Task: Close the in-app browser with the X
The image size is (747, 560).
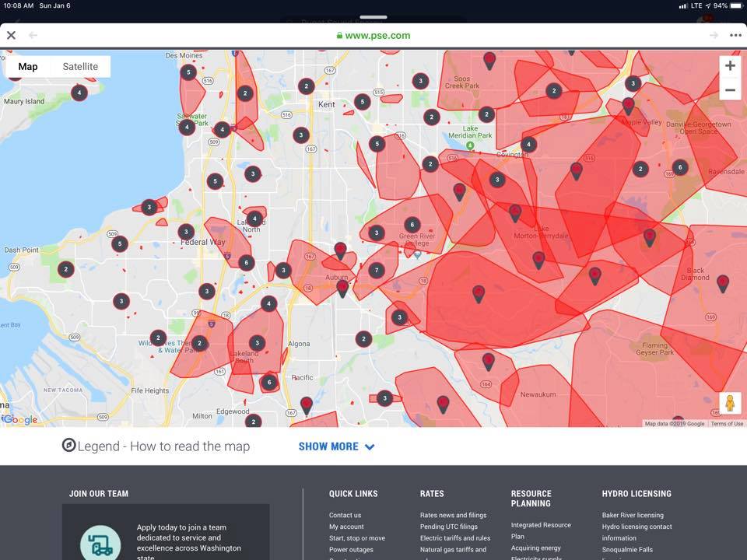Action: (x=11, y=35)
